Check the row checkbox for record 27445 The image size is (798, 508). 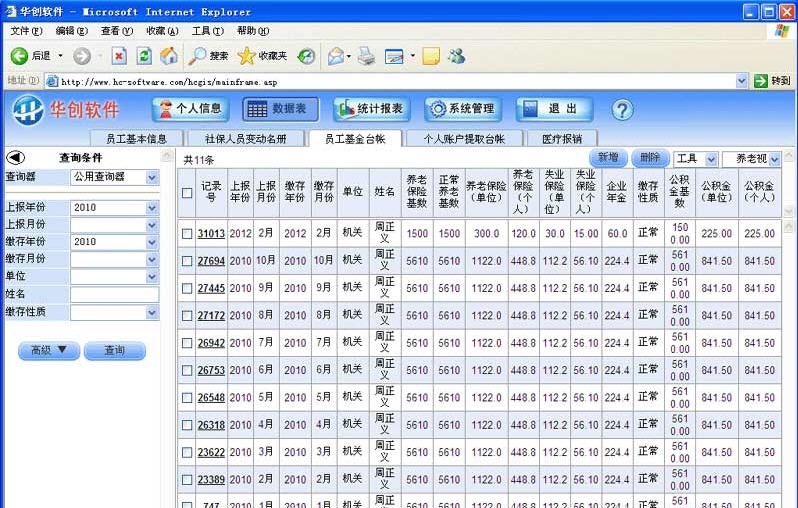click(187, 288)
